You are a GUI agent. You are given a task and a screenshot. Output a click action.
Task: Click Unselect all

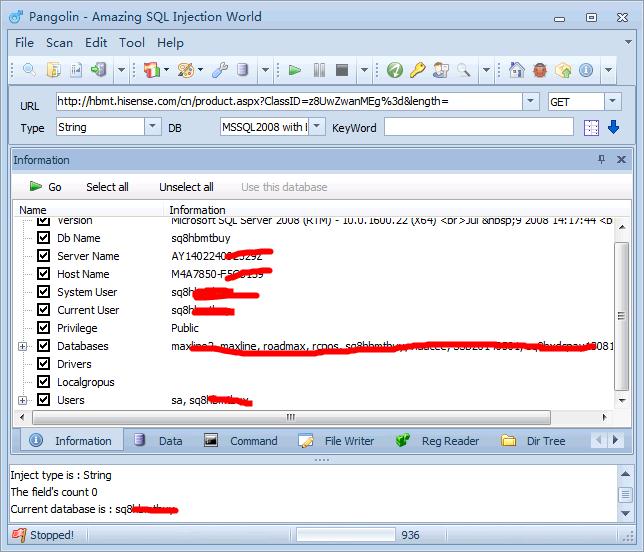point(186,187)
